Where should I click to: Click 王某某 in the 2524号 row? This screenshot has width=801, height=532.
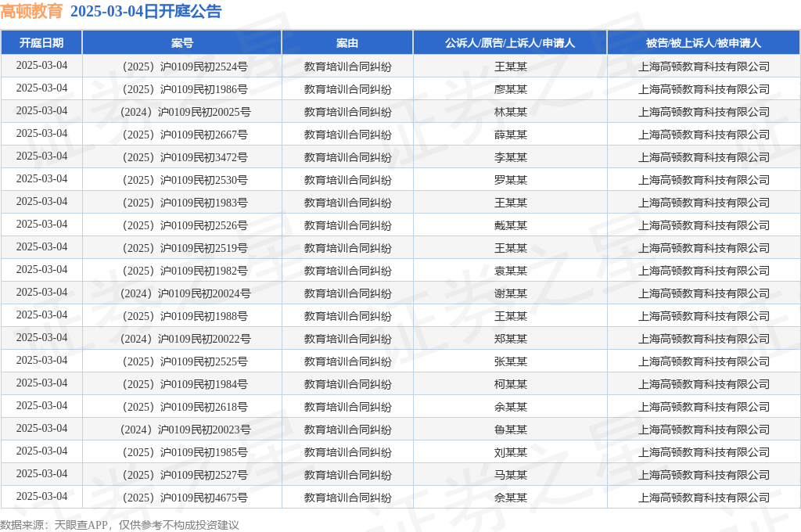point(510,66)
